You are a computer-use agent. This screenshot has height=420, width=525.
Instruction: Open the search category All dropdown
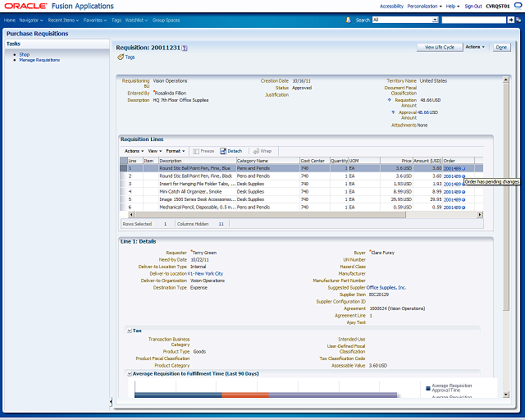coord(435,20)
